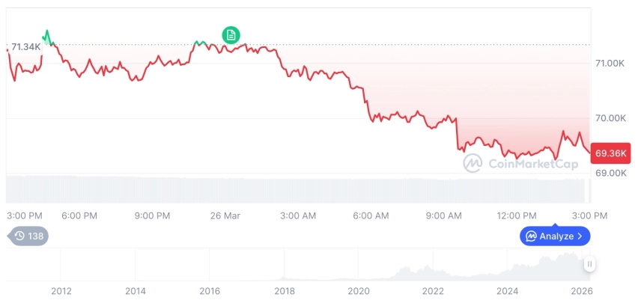Click 2024 on the overview timeline
This screenshot has width=644, height=300.
click(x=507, y=291)
